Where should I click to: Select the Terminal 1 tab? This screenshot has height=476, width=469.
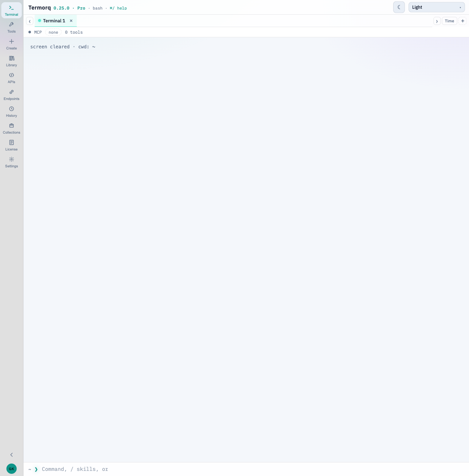point(54,21)
